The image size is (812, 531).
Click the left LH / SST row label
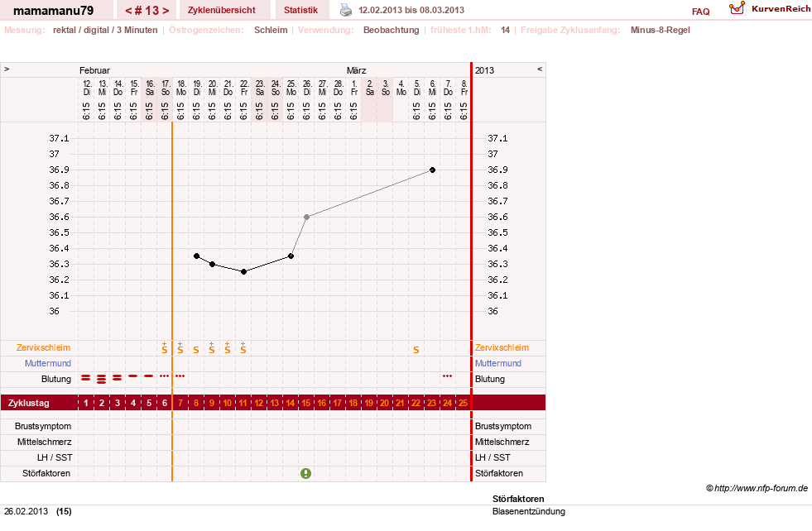pos(55,457)
